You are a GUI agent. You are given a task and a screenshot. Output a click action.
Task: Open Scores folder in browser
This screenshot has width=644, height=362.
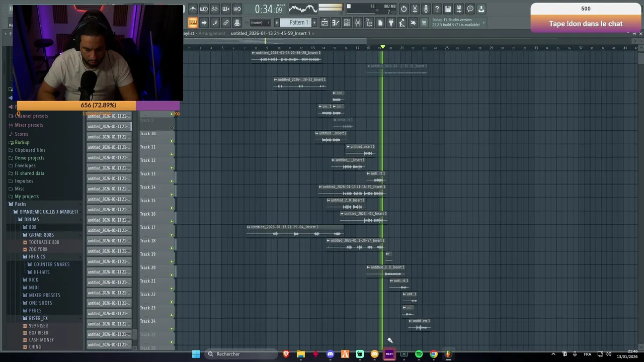pyautogui.click(x=21, y=134)
